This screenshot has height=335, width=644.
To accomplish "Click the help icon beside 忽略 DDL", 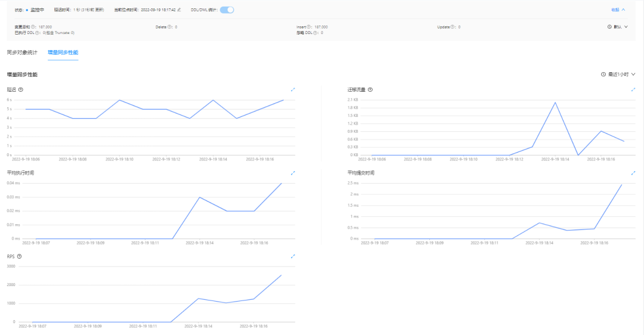I will pyautogui.click(x=315, y=33).
